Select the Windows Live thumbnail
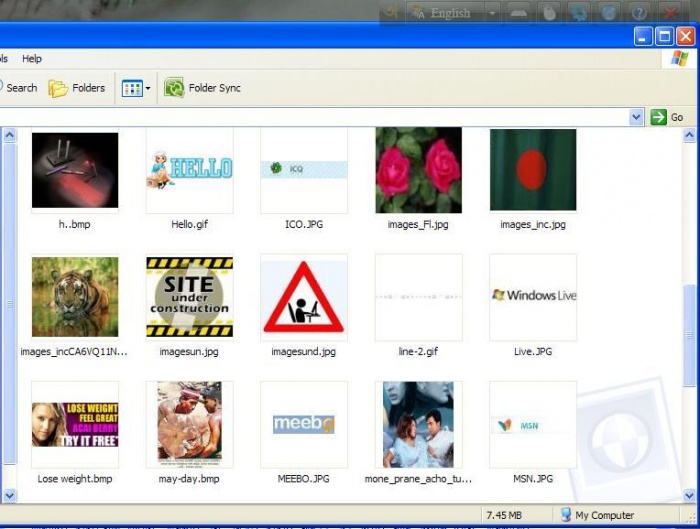700x529 pixels. (533, 297)
